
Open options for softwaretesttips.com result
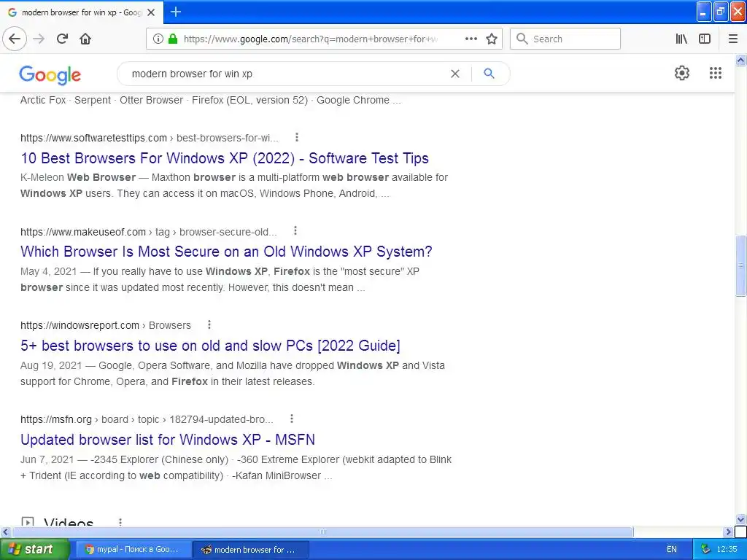(297, 137)
